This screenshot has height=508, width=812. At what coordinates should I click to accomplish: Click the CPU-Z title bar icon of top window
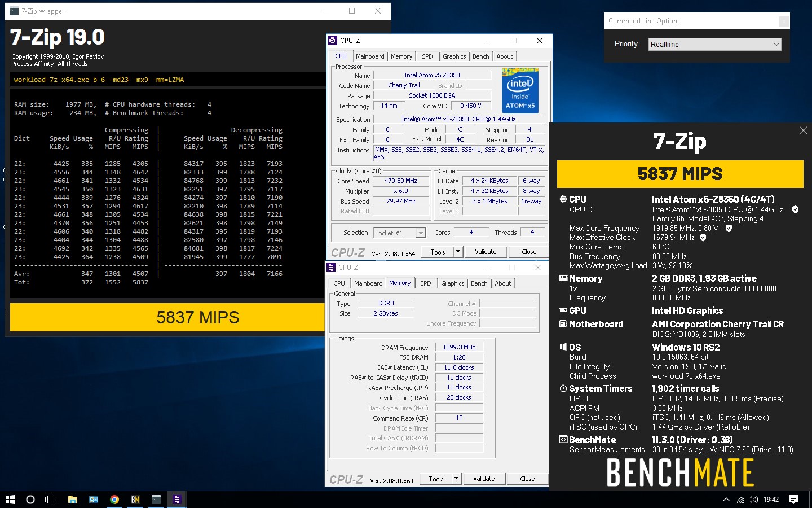[333, 41]
